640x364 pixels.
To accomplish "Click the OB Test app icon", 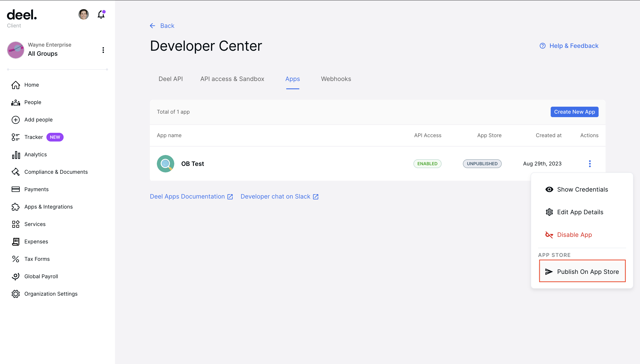I will (x=165, y=164).
